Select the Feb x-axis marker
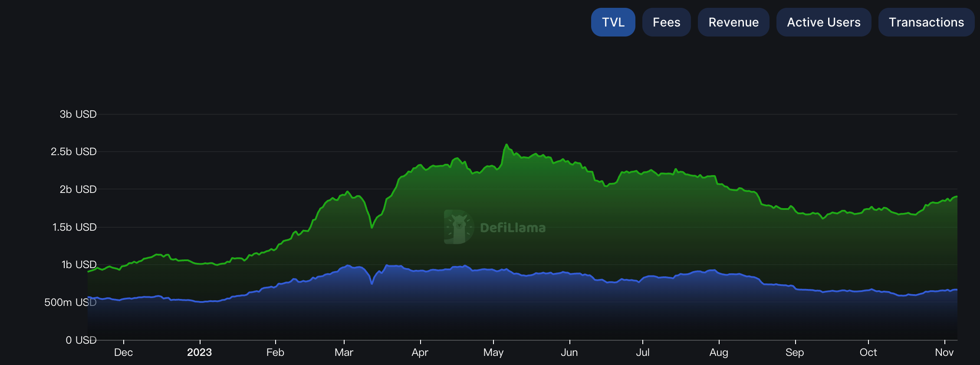 275,352
